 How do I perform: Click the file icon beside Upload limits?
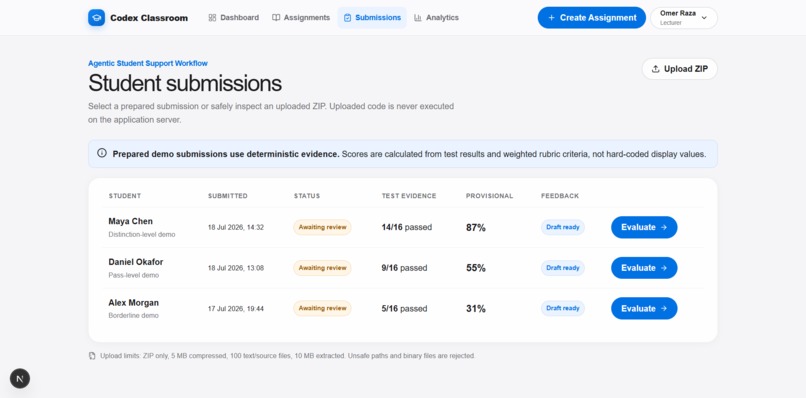pyautogui.click(x=92, y=355)
